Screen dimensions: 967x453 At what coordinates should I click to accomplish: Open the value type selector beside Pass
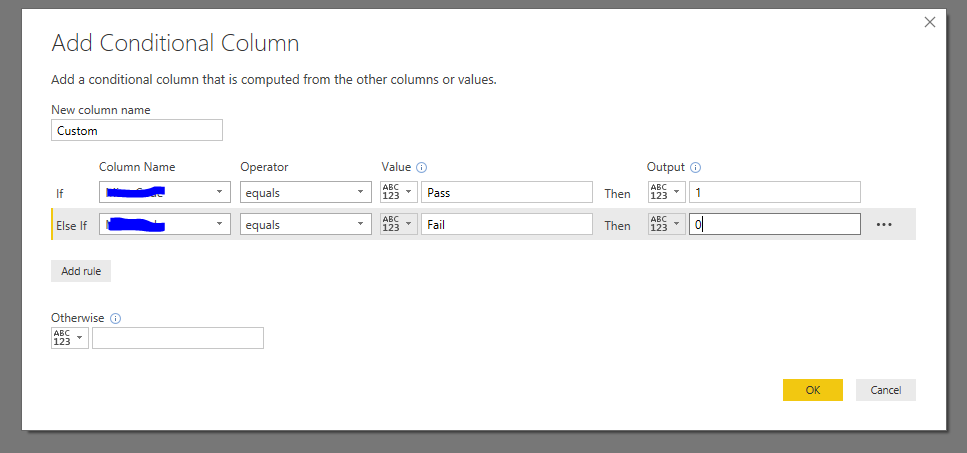pyautogui.click(x=399, y=192)
